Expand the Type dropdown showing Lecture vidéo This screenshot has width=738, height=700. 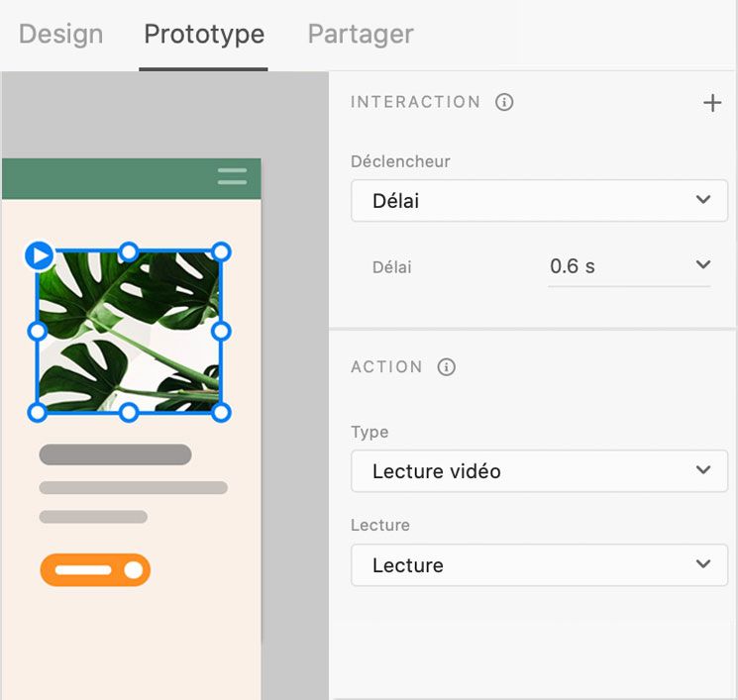pyautogui.click(x=539, y=471)
